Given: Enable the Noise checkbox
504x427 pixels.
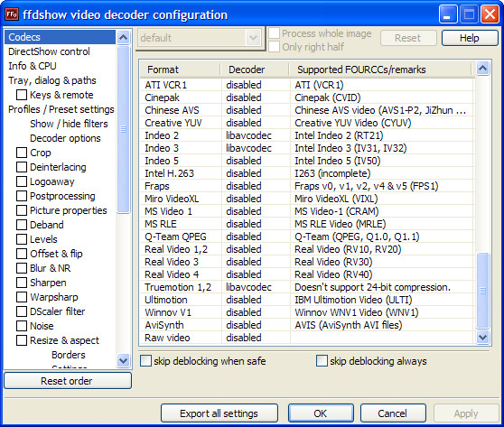Looking at the screenshot, I should pos(22,326).
